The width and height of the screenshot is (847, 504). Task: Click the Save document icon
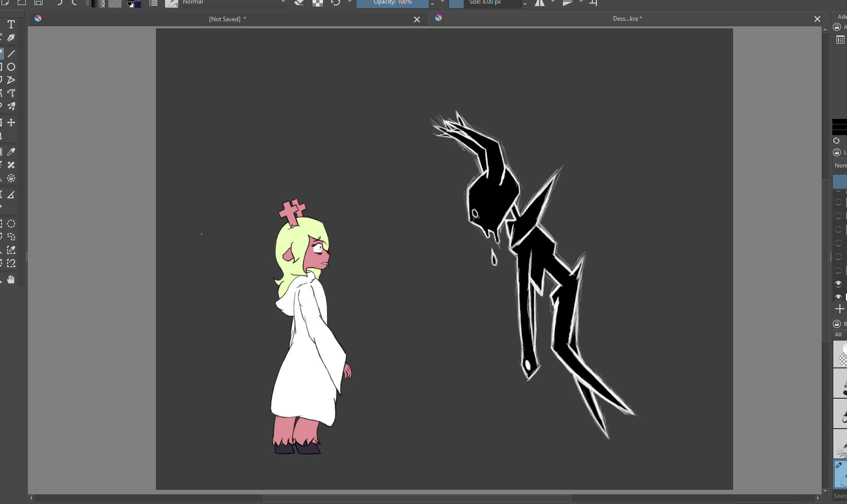[x=38, y=2]
